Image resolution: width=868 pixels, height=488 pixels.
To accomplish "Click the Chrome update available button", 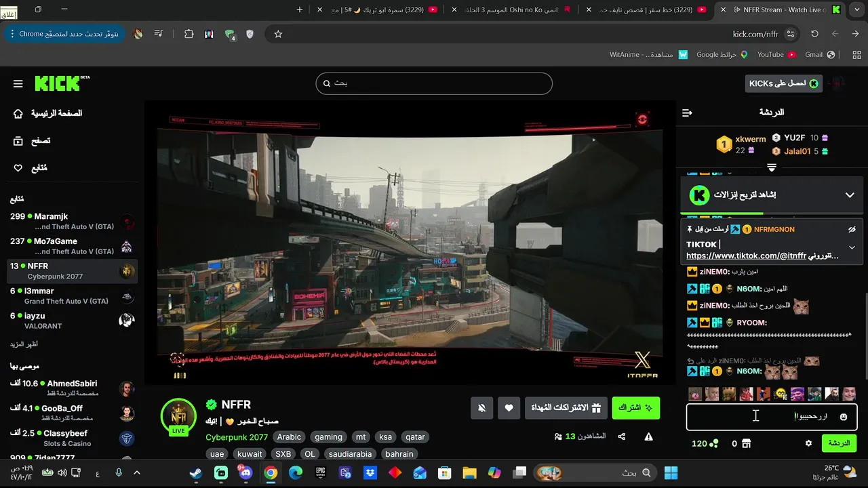I will click(64, 34).
